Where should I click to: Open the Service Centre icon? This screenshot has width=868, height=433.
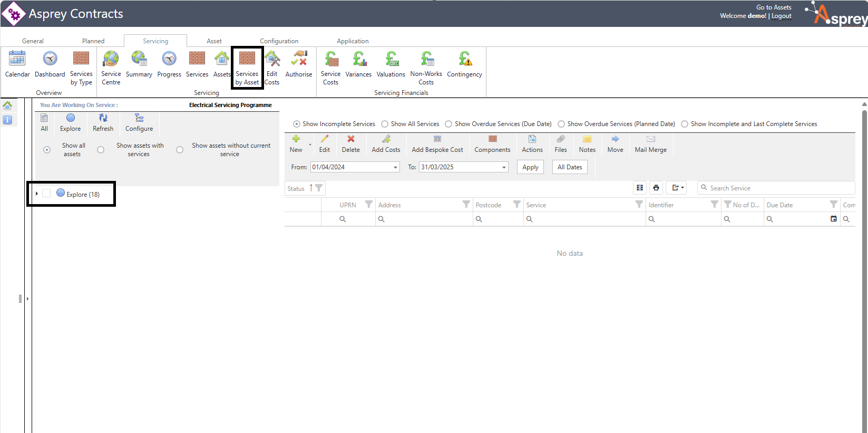pyautogui.click(x=111, y=68)
